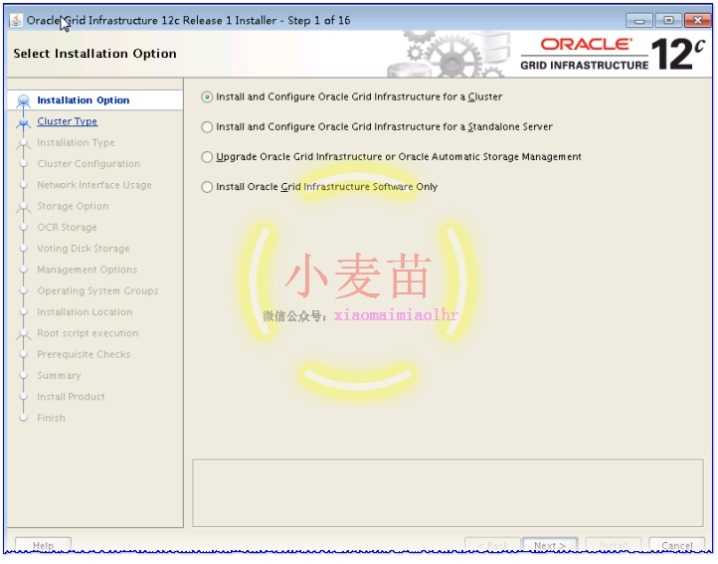This screenshot has height=564, width=718.
Task: Click the Prerequisite Checks step text
Action: pyautogui.click(x=84, y=354)
